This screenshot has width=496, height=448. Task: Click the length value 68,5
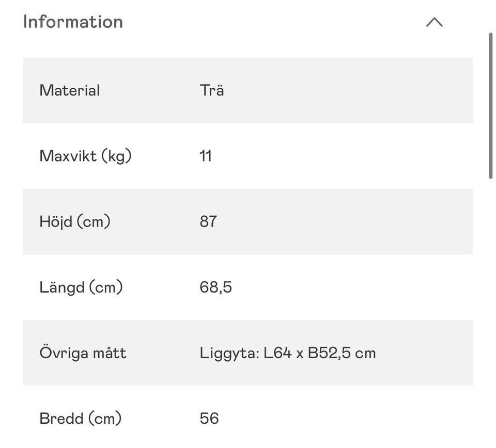pos(215,287)
